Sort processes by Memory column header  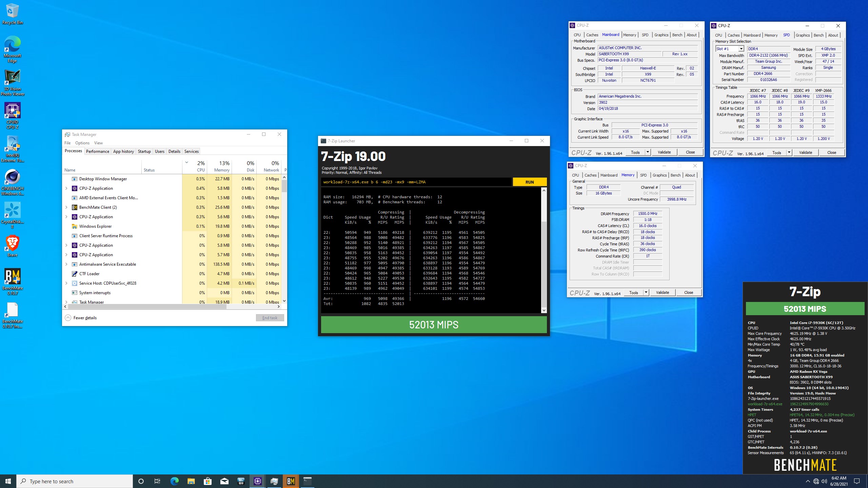pos(219,166)
